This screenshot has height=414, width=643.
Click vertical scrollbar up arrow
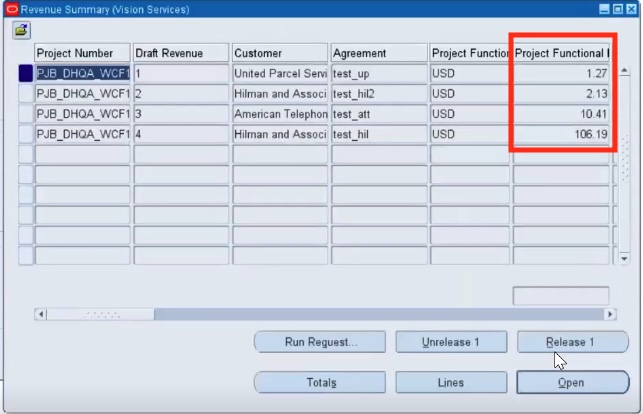pos(624,71)
